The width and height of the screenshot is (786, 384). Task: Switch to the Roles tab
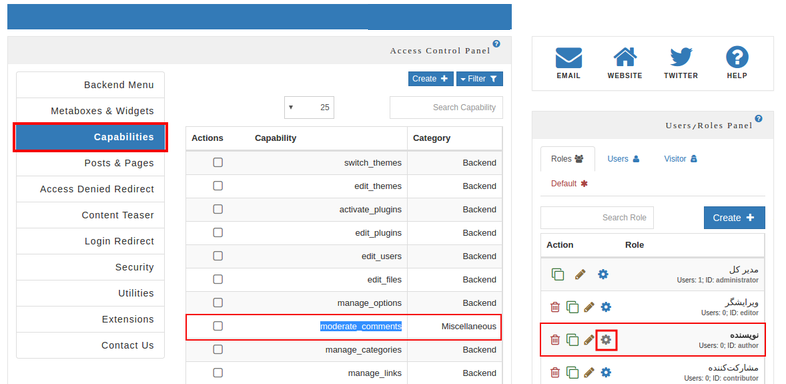tap(567, 159)
